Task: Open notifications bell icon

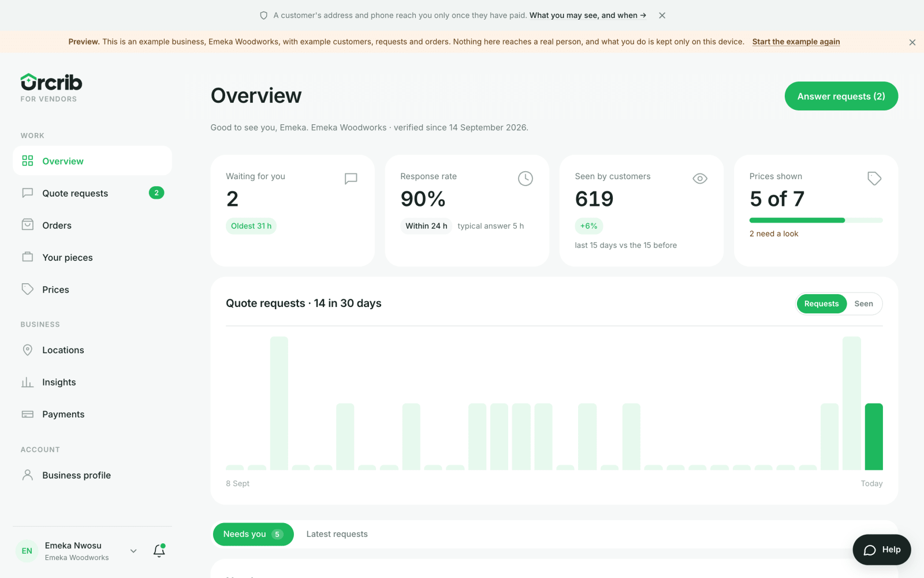Action: point(159,551)
